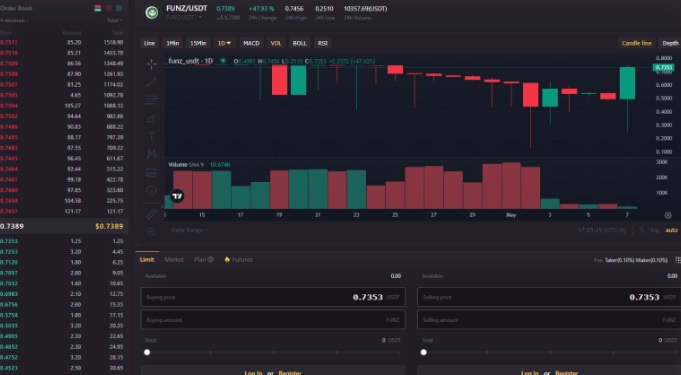Toggle the RSI indicator
The width and height of the screenshot is (681, 375).
[322, 43]
